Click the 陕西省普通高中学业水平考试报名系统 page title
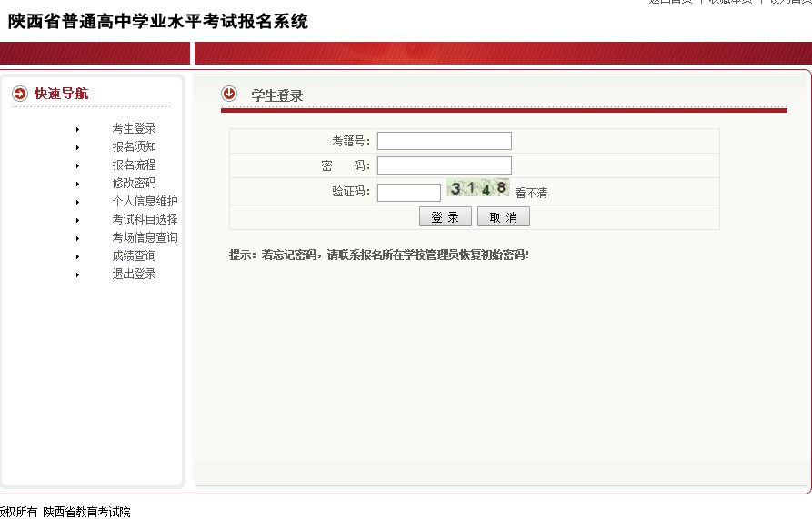Screen dimensions: 812x519 158,22
